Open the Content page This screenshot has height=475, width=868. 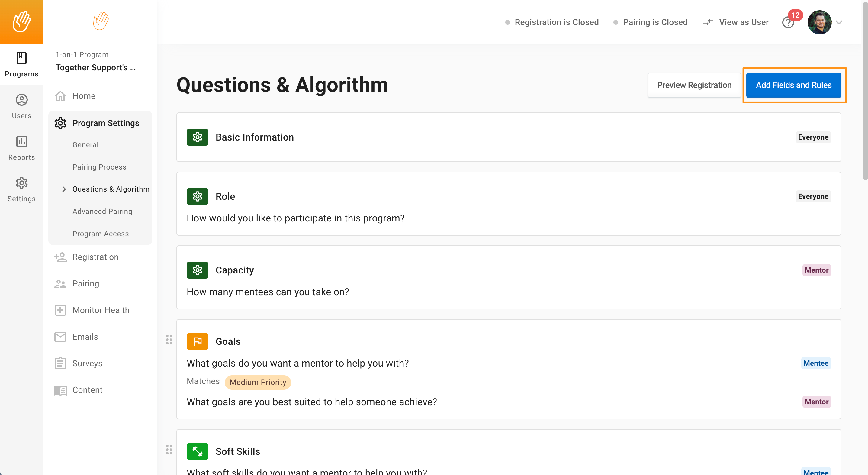pos(87,390)
